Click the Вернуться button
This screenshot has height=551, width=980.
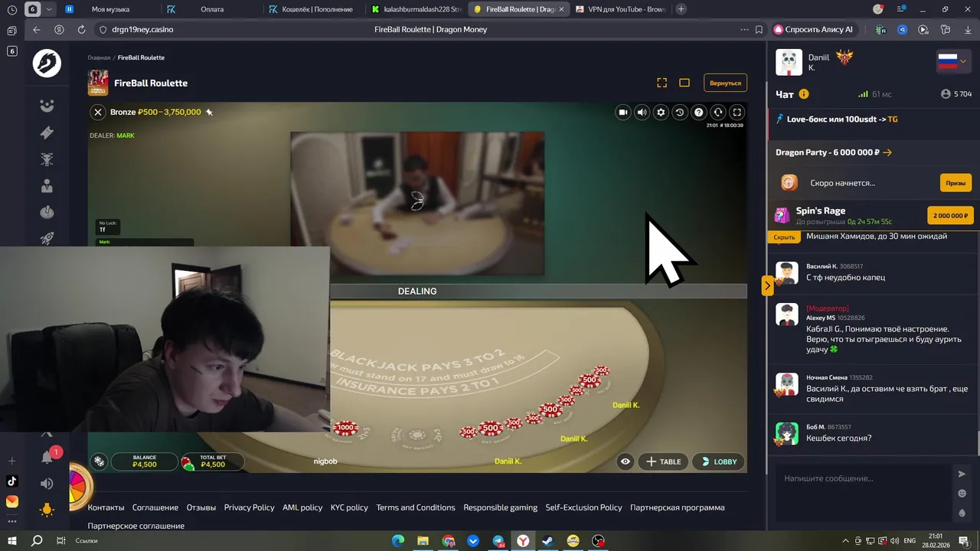pos(725,83)
